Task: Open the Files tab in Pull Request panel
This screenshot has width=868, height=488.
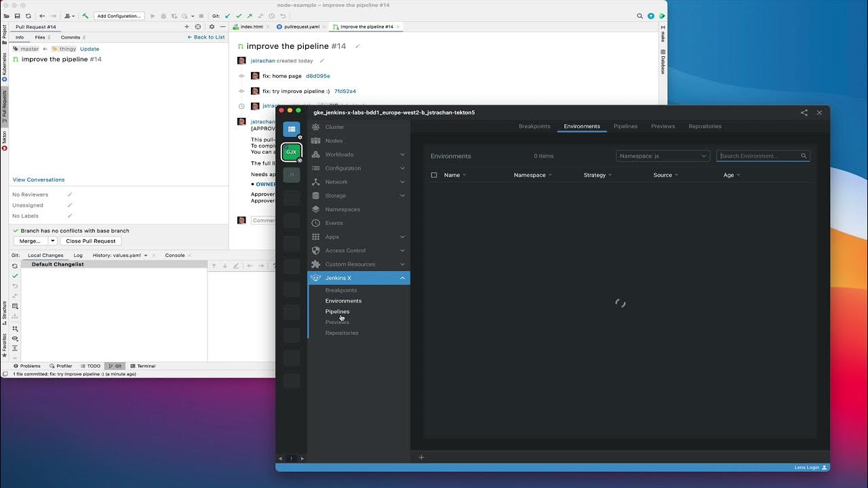Action: (42, 37)
